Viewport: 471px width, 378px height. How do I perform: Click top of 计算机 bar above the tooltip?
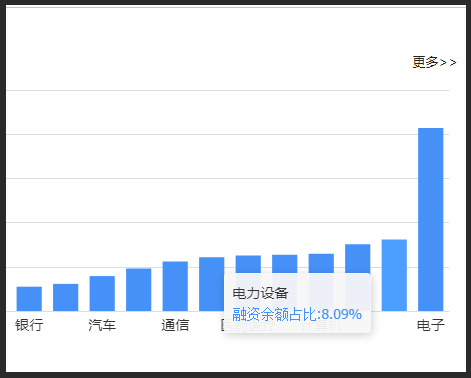click(321, 263)
